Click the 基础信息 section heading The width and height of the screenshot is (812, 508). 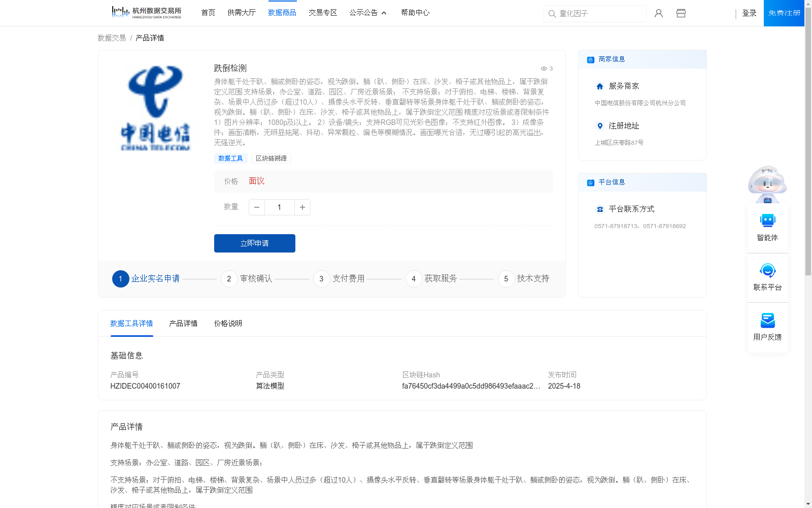(126, 356)
